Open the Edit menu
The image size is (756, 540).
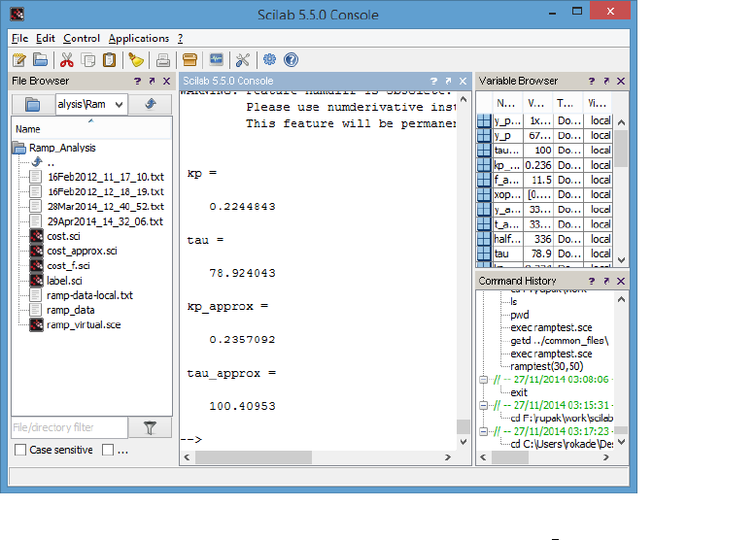click(46, 38)
